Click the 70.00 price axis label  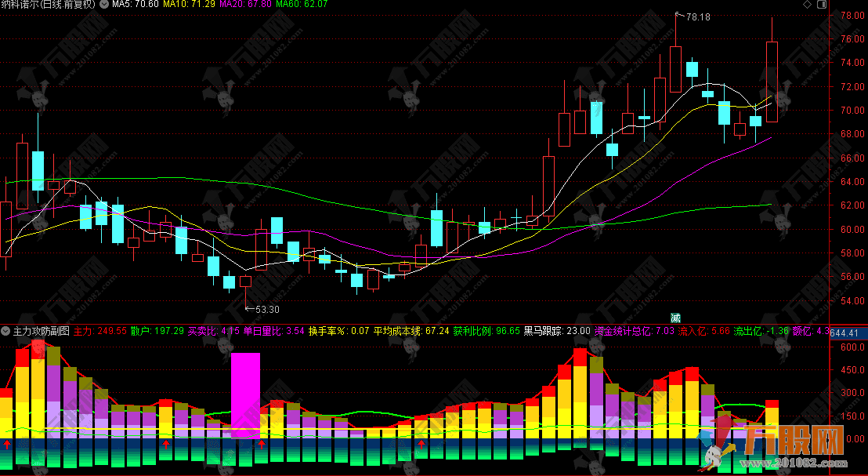coord(853,111)
